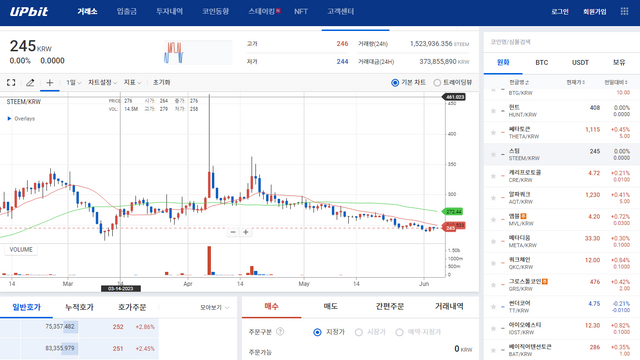The width and height of the screenshot is (640, 360).
Task: Select the 기본 차트 radio button
Action: coord(395,82)
